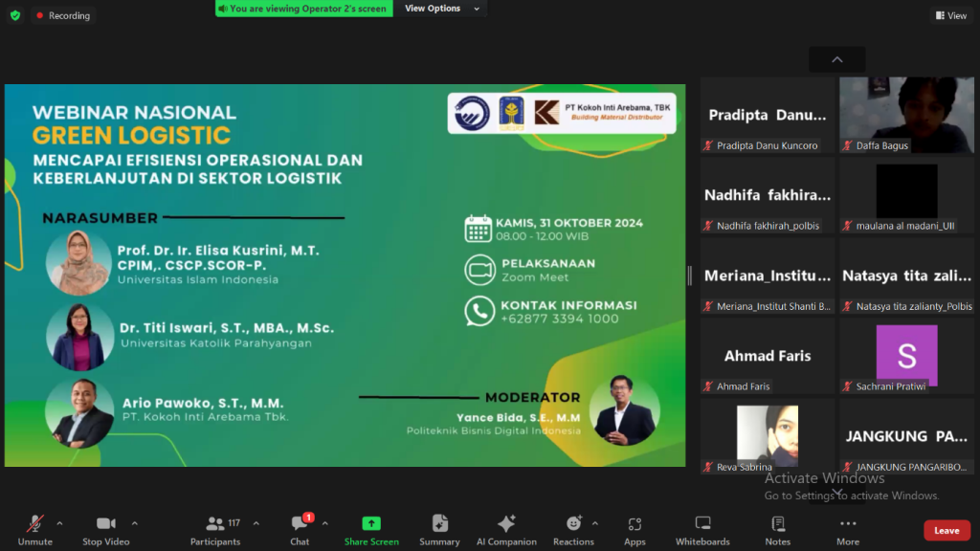Screen dimensions: 980x551
Task: Open the More menu
Action: click(847, 524)
